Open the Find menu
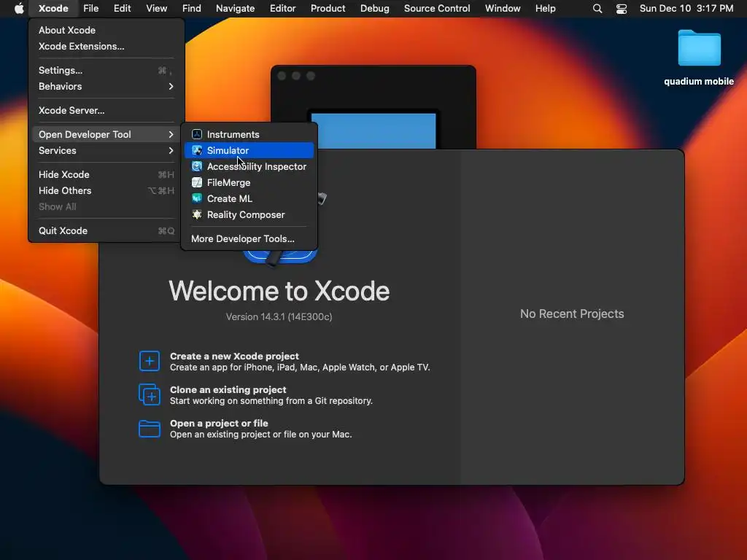Screen dimensions: 747x560 coord(192,8)
